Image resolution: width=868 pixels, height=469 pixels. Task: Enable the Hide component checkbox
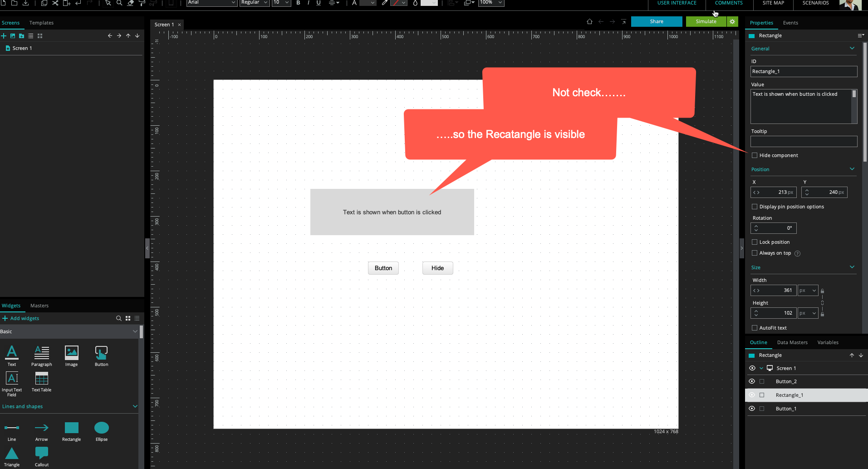(755, 155)
